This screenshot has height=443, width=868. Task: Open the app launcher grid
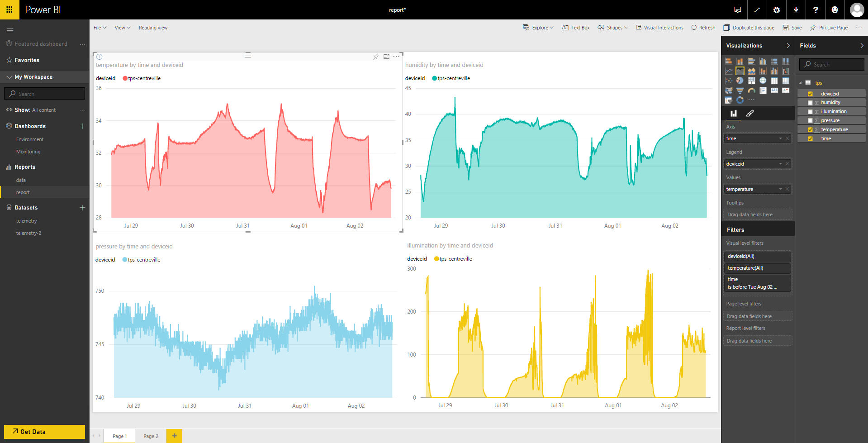[x=9, y=10]
